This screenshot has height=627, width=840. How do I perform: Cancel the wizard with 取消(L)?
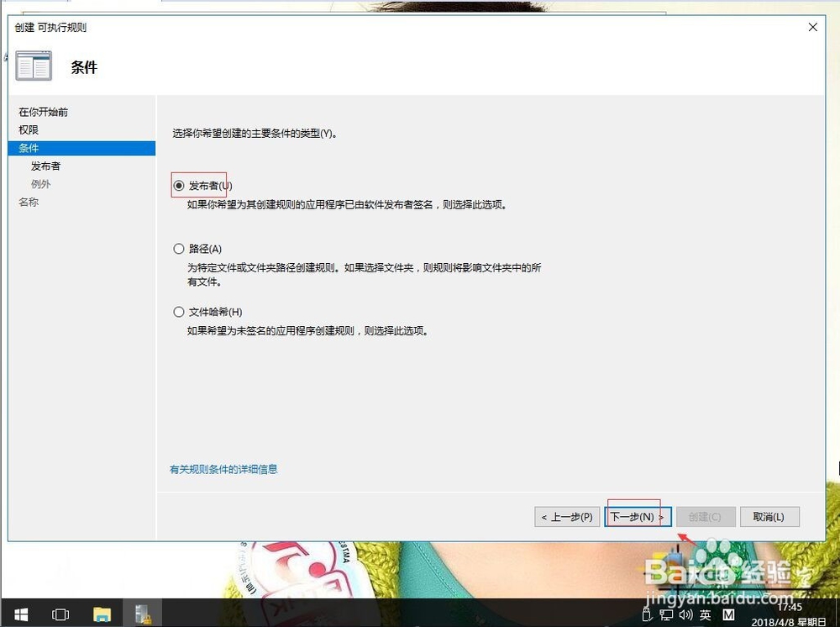(769, 516)
